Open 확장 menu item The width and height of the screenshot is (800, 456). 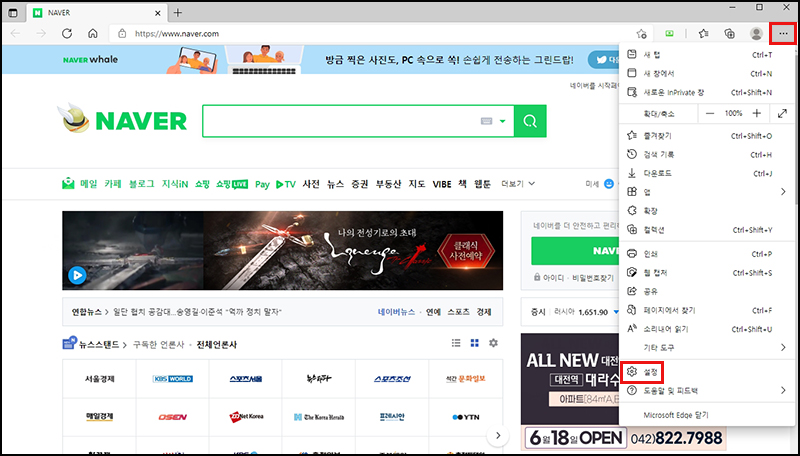(x=709, y=211)
